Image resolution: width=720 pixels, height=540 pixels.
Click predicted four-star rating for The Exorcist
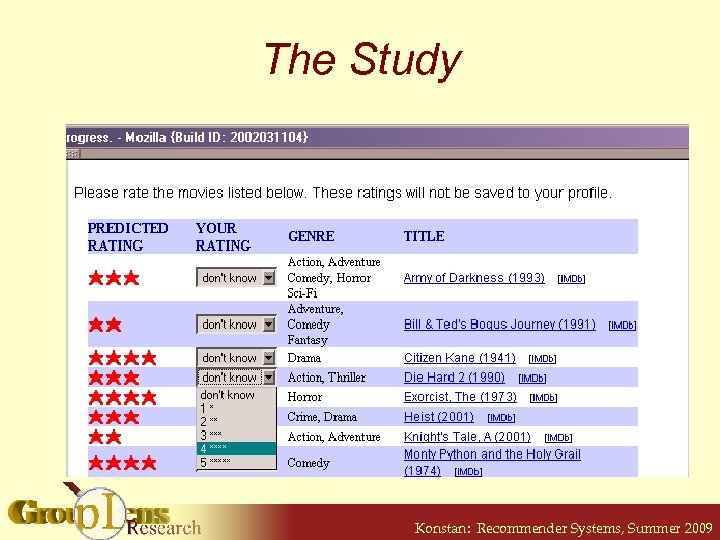pos(122,397)
